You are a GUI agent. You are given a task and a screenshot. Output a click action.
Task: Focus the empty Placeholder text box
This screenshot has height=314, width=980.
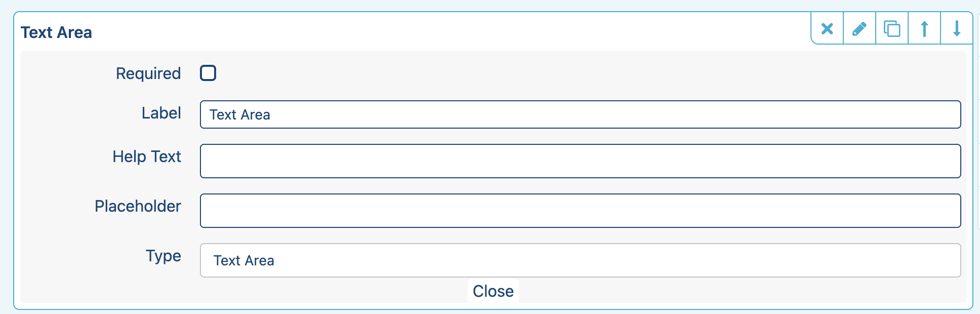click(580, 210)
